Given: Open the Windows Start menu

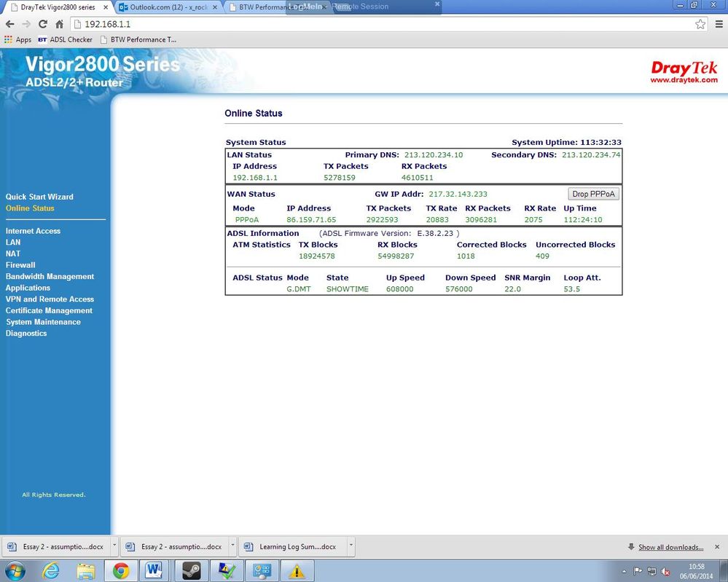Looking at the screenshot, I should tap(15, 571).
